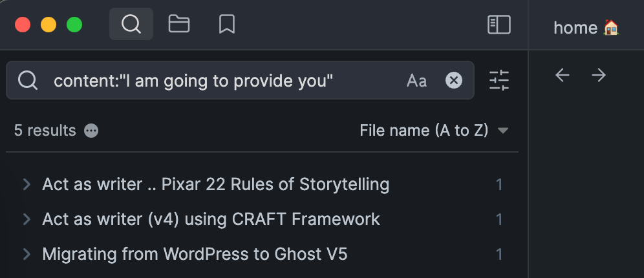Screen dimensions: 644x278
Task: Toggle Match case (Aa) in search
Action: [x=416, y=80]
